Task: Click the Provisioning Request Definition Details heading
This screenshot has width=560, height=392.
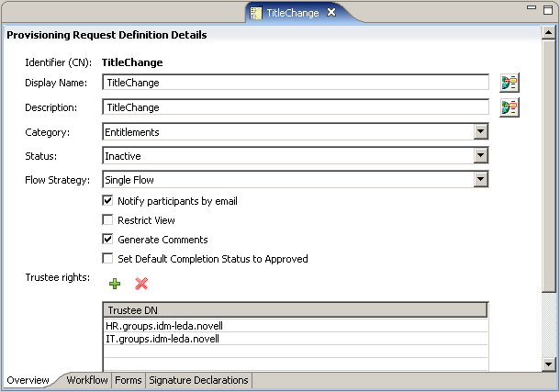Action: point(106,35)
